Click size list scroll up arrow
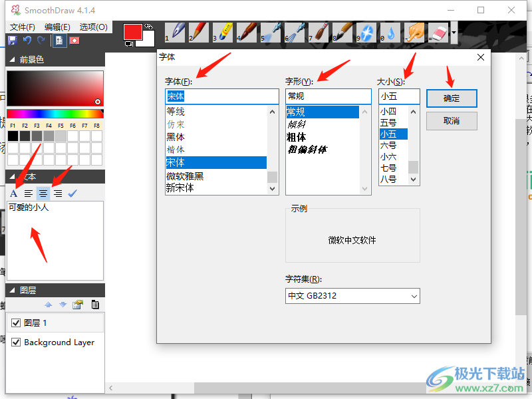 click(413, 112)
